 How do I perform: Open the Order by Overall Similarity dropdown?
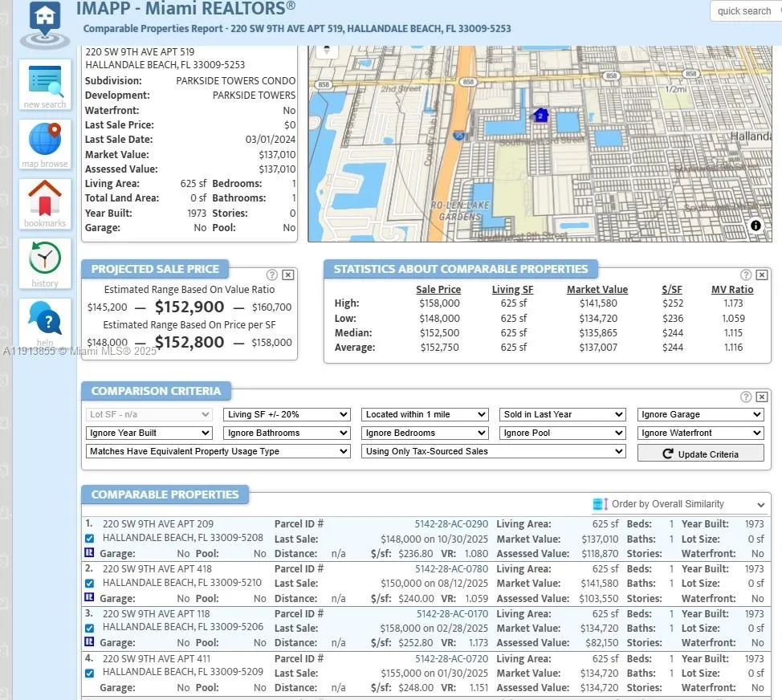click(679, 504)
